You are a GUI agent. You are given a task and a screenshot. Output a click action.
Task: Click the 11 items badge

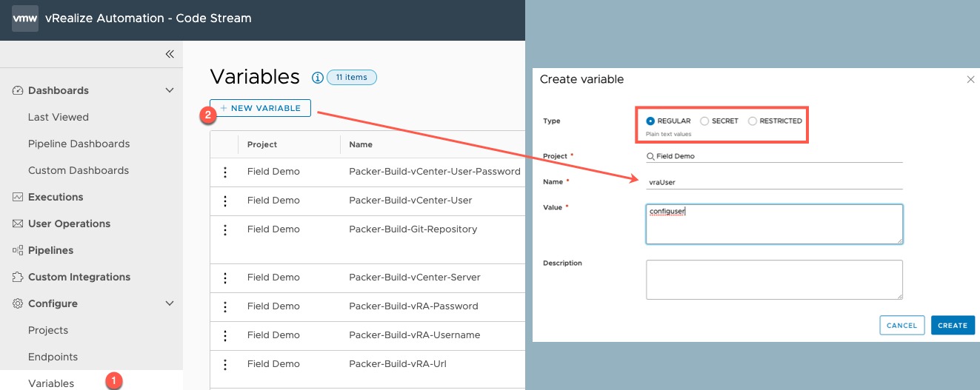(x=352, y=77)
